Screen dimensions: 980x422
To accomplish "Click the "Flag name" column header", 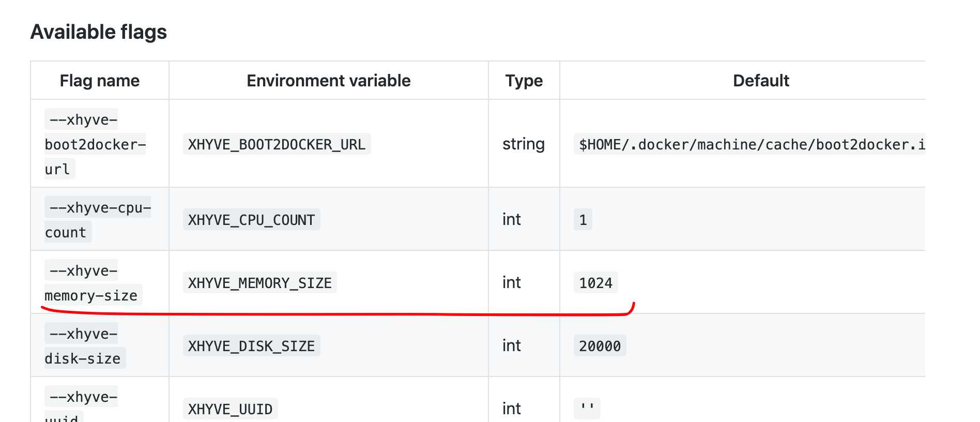I will 99,81.
